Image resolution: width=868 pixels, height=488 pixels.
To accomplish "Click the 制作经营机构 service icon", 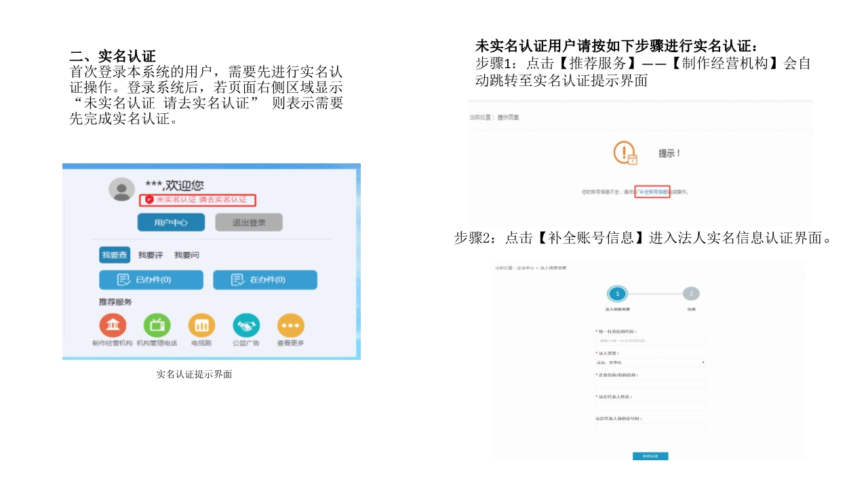I will click(113, 325).
